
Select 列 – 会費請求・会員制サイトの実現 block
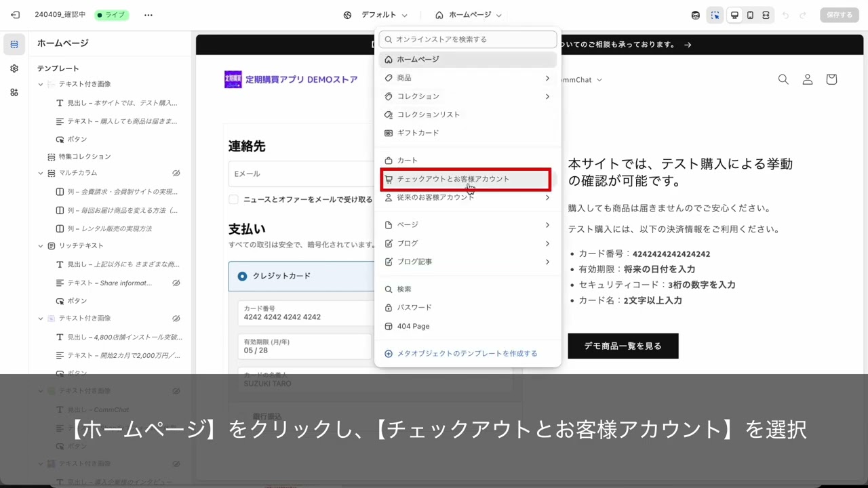coord(116,192)
